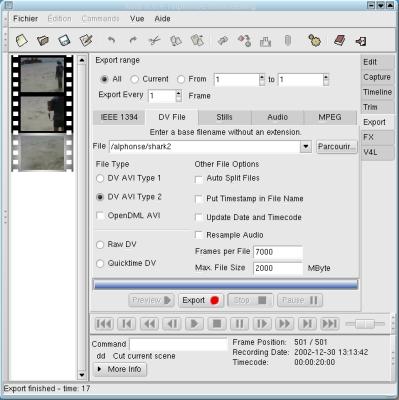Choose Quicktime DV file type
Screen dimensions: 399x400
pyautogui.click(x=100, y=263)
